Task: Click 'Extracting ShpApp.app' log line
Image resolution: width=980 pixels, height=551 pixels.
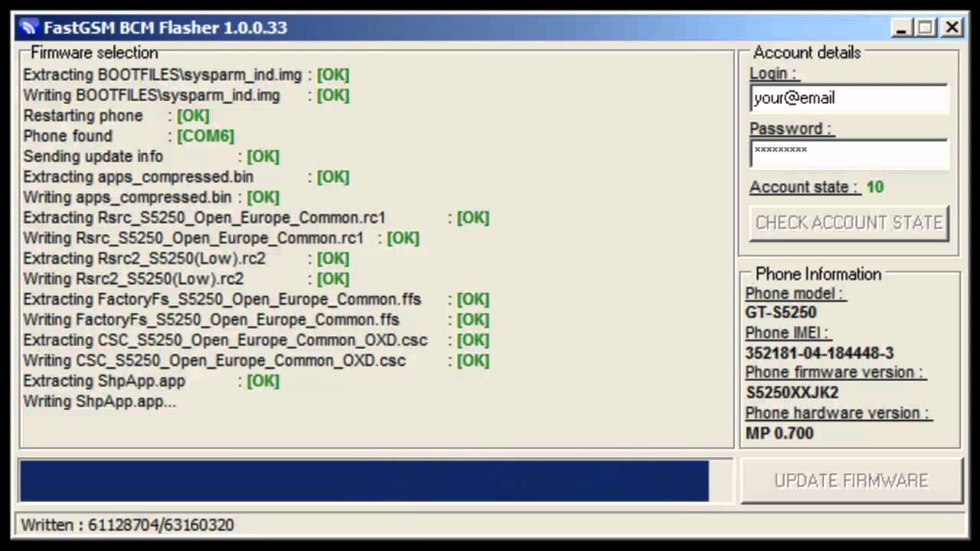Action: [152, 381]
